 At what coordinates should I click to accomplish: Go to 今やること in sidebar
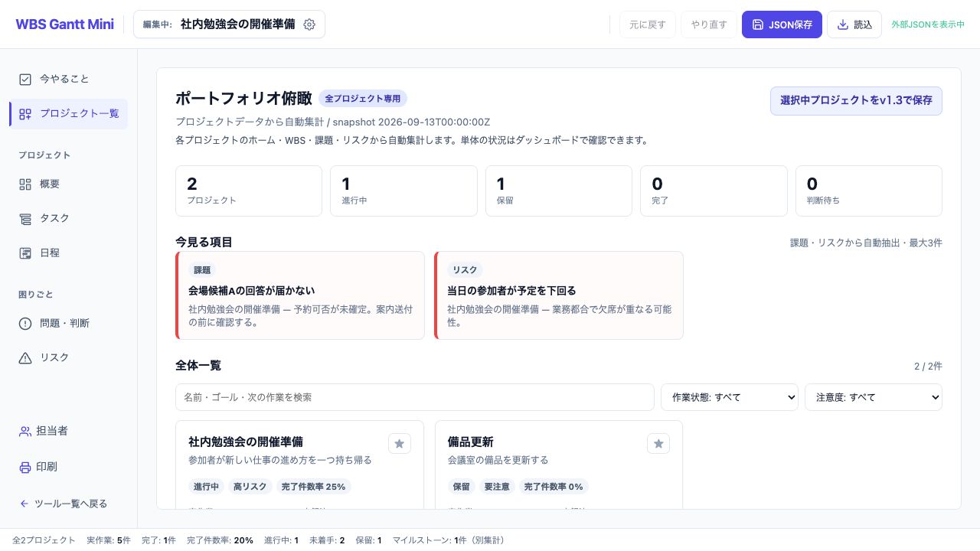click(x=68, y=79)
